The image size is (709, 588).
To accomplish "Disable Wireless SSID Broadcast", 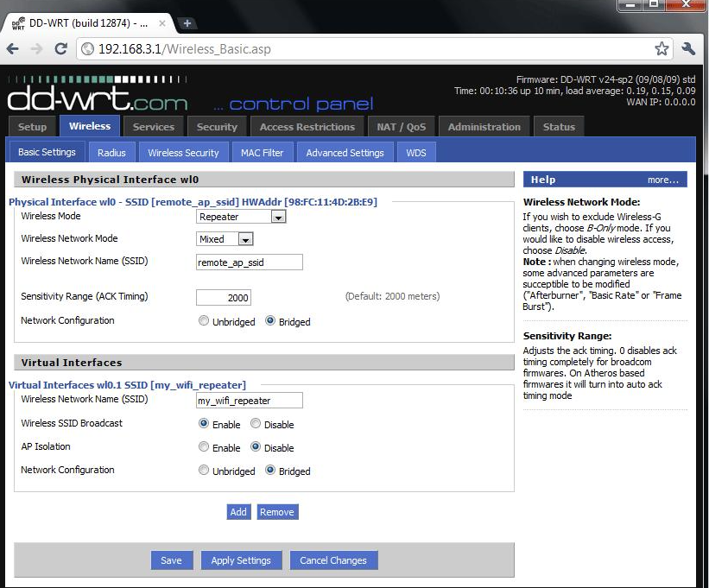I will click(x=256, y=423).
